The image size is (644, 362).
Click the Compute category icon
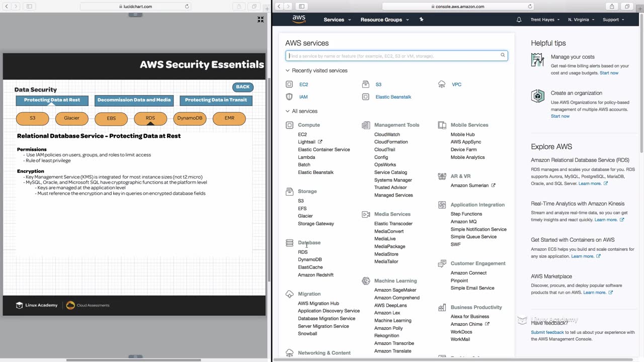coord(289,125)
